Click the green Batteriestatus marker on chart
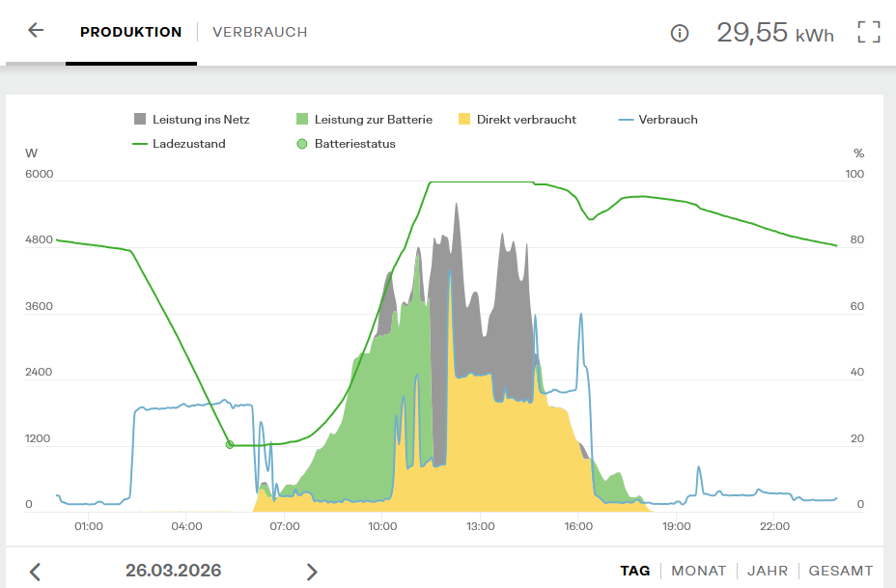Viewport: 896px width, 588px height. 230,445
